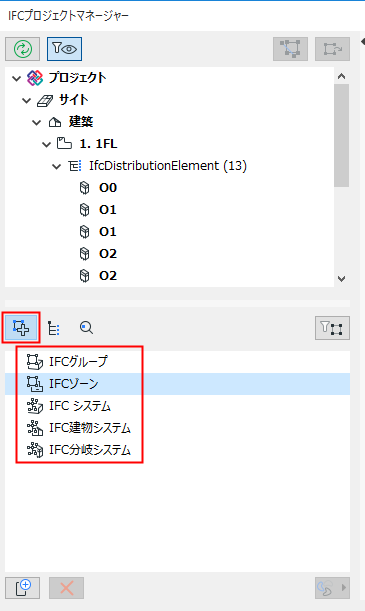Select the 1. 1FL tree item
365x611 pixels.
(x=98, y=144)
